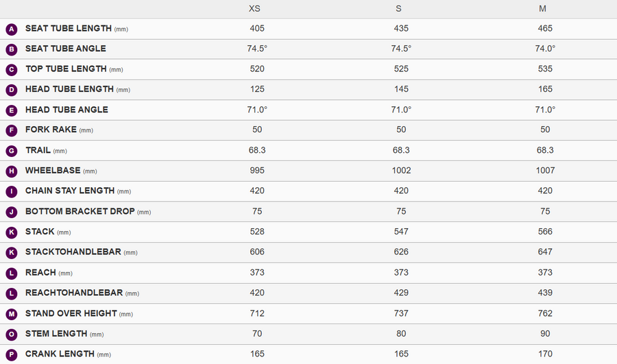Select the XS size column header

(254, 9)
